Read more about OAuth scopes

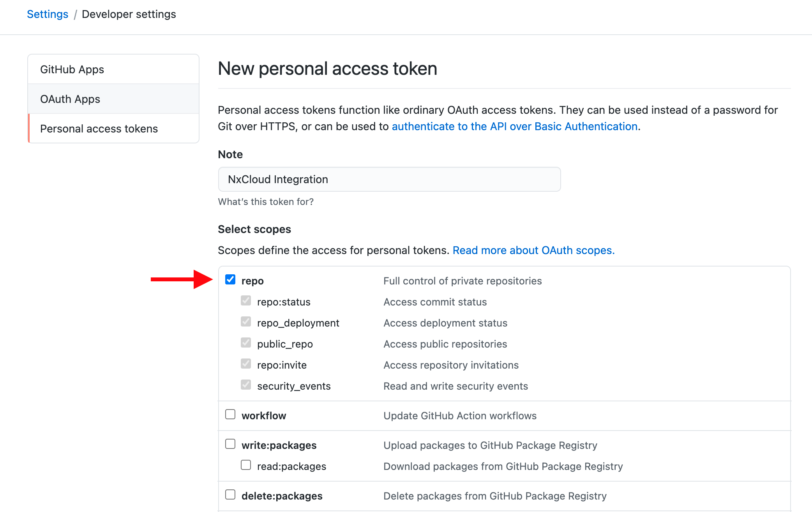pos(533,250)
